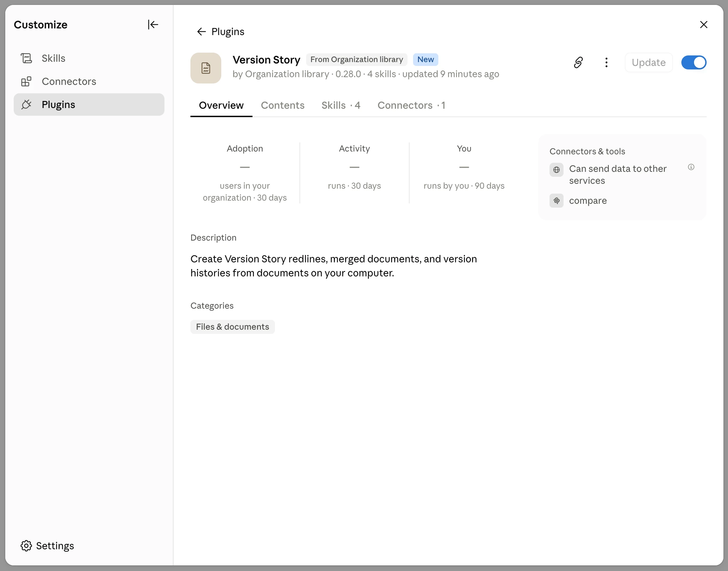Open the Skills section
The height and width of the screenshot is (571, 728).
click(x=89, y=58)
